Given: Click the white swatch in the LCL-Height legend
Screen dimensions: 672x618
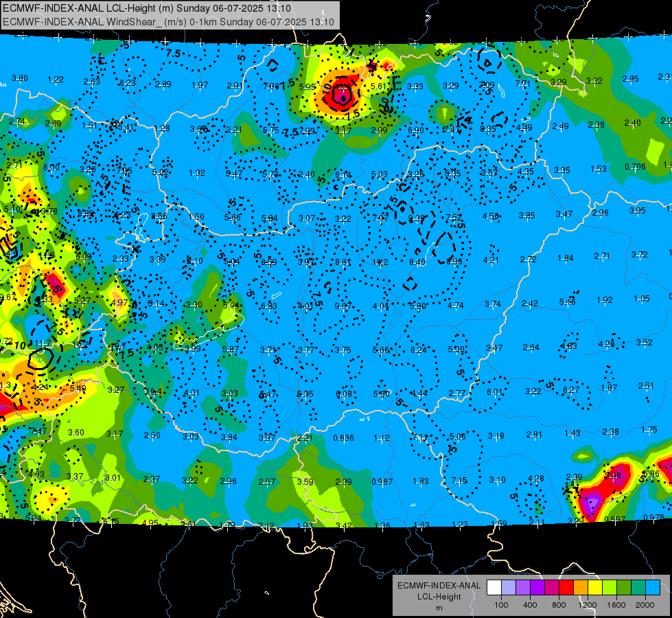Looking at the screenshot, I should (494, 588).
